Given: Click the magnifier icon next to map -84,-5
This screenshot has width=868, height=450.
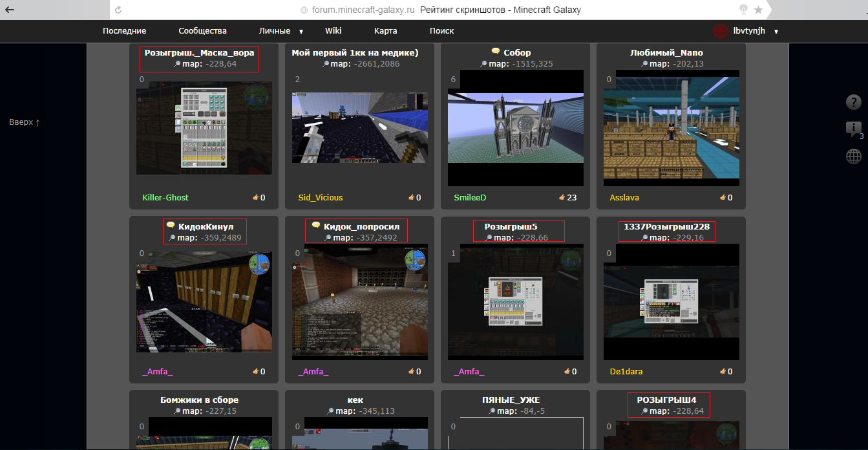Looking at the screenshot, I should click(492, 411).
